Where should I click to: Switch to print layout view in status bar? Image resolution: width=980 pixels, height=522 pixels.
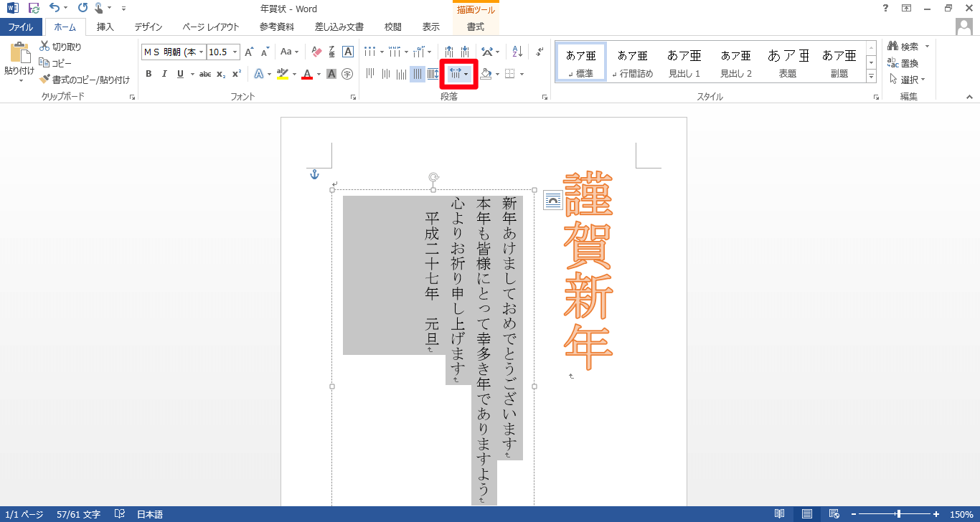click(x=807, y=514)
